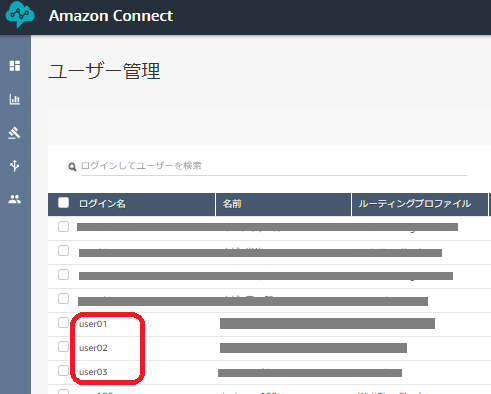Select the first redacted row checkbox
The height and width of the screenshot is (394, 491).
[63, 227]
